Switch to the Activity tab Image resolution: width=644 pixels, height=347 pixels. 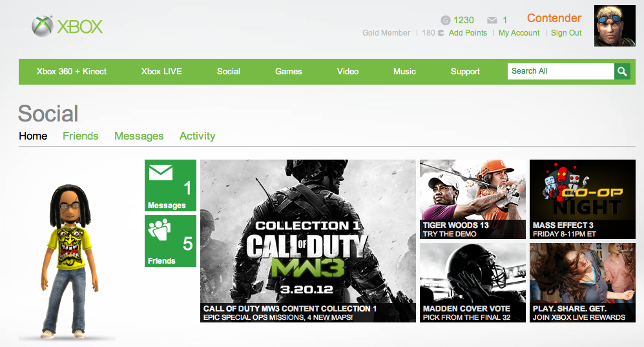197,136
